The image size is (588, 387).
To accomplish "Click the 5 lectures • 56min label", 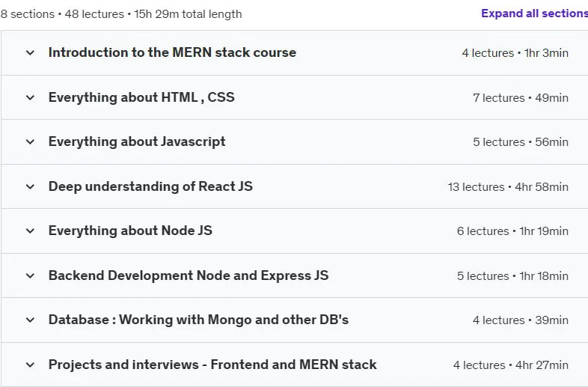I will [x=521, y=142].
